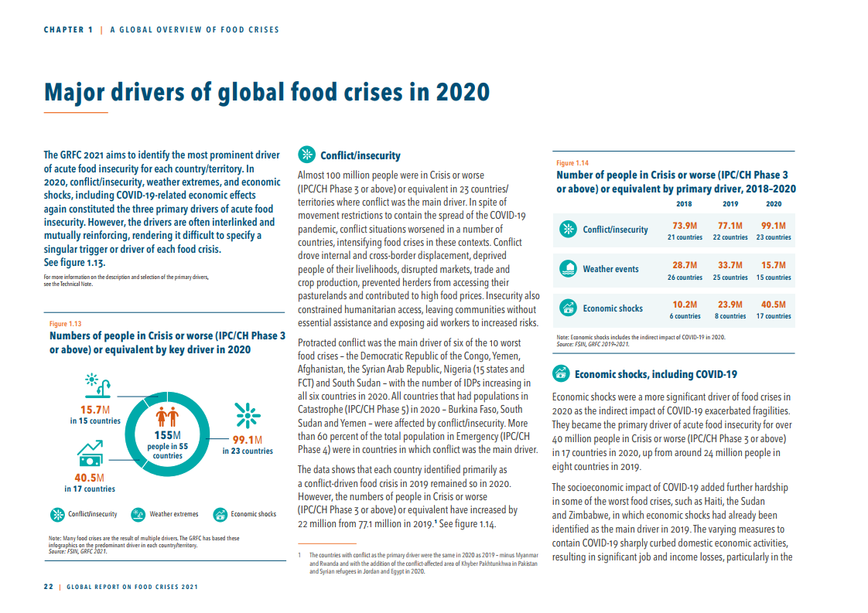
Task: Click the Conflict/insecurity section heading icon
Action: 307,154
